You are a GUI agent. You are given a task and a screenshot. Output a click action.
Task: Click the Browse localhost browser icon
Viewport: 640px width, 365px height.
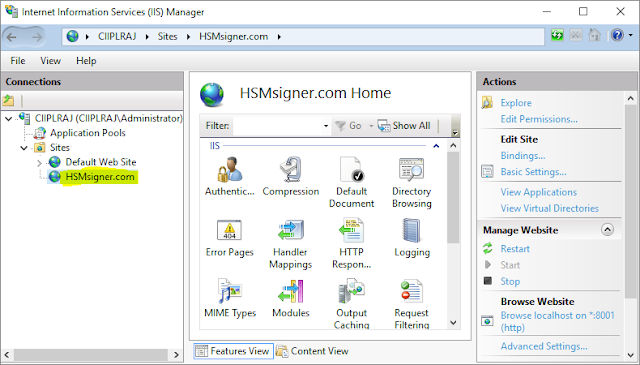(x=487, y=321)
